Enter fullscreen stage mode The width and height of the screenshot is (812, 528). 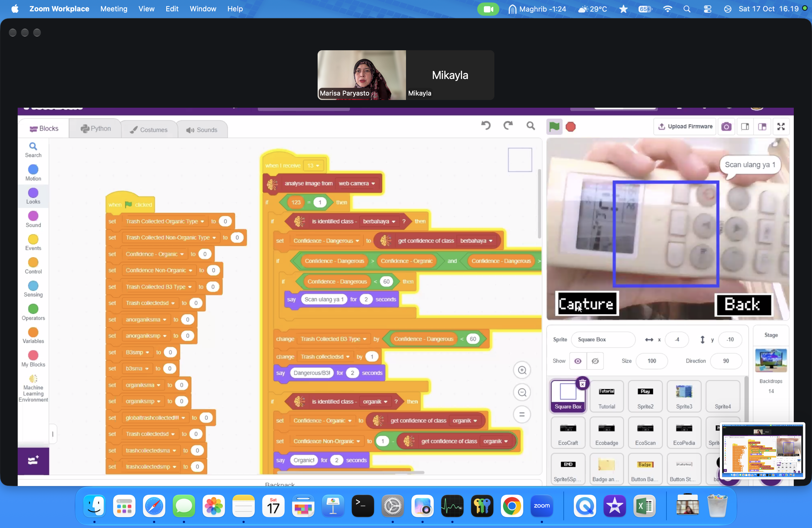tap(781, 126)
